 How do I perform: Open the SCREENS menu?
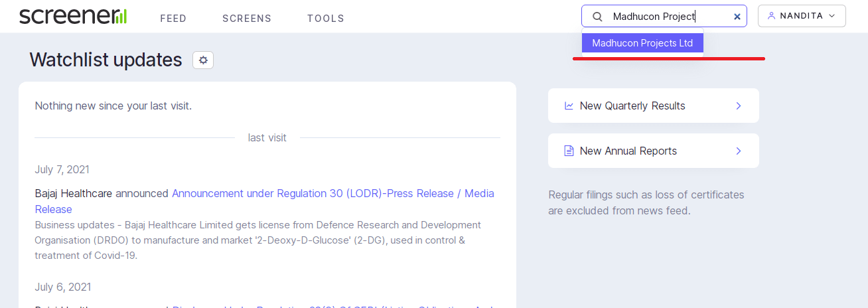point(247,19)
